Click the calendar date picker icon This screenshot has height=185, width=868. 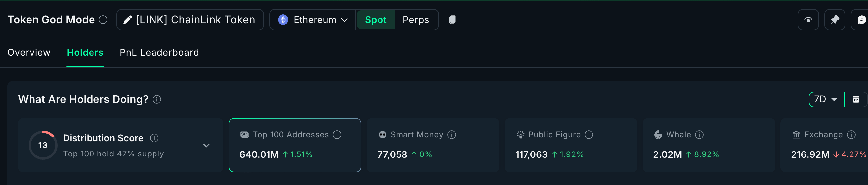(x=855, y=99)
